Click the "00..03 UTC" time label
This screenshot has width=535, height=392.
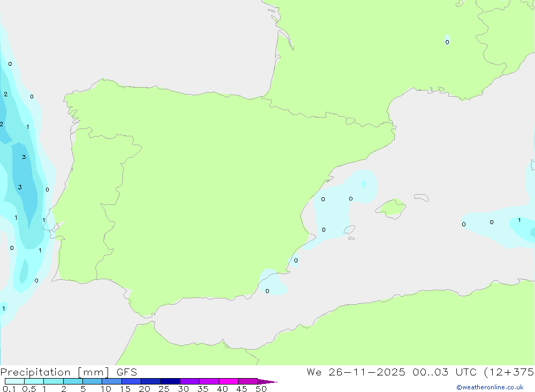tap(444, 372)
